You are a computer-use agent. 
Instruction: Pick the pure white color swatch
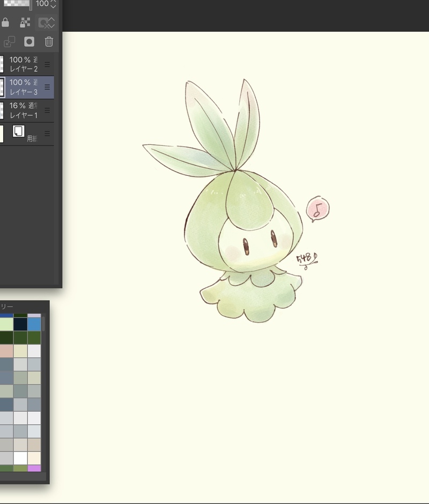(x=20, y=458)
